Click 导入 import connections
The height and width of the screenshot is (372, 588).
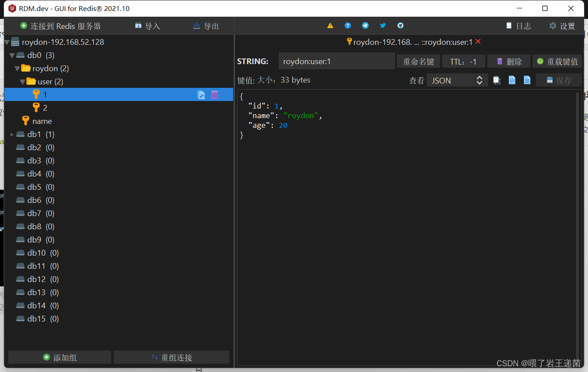point(148,26)
